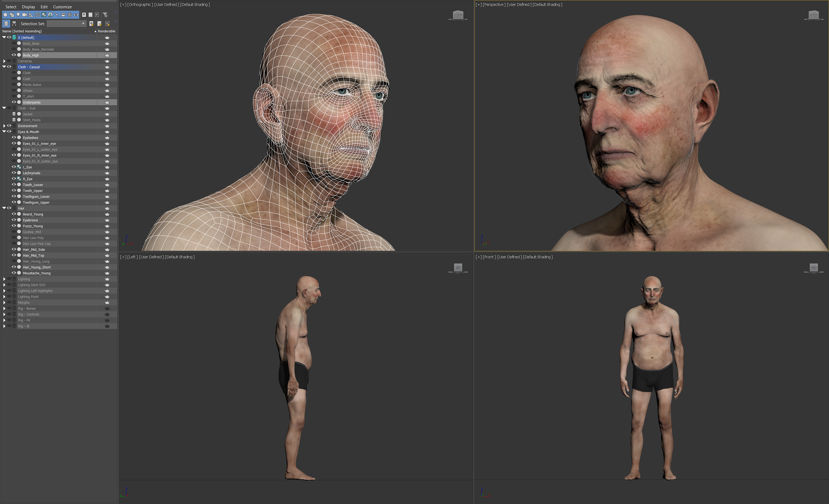Hide the Underpants object

tap(14, 102)
